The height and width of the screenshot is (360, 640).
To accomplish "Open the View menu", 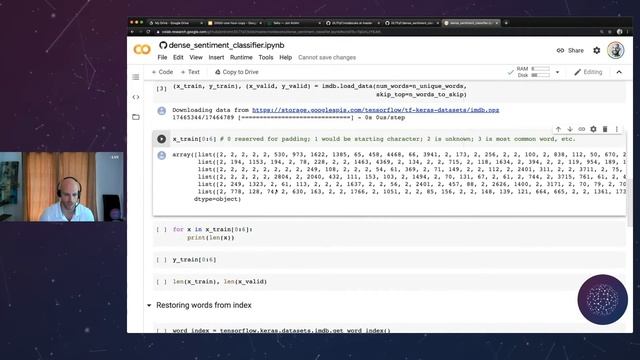I will [x=196, y=58].
